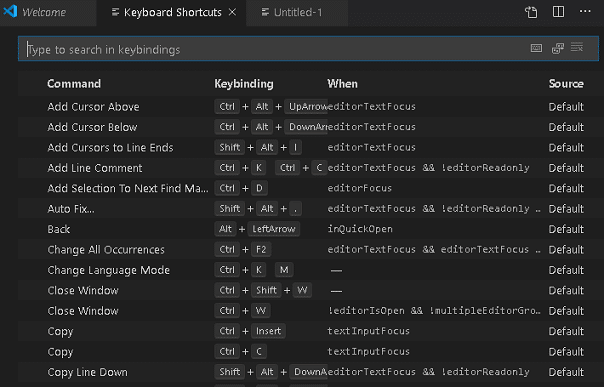Select the Copy Line Down row
Screen dimensions: 604x387
[x=308, y=372]
